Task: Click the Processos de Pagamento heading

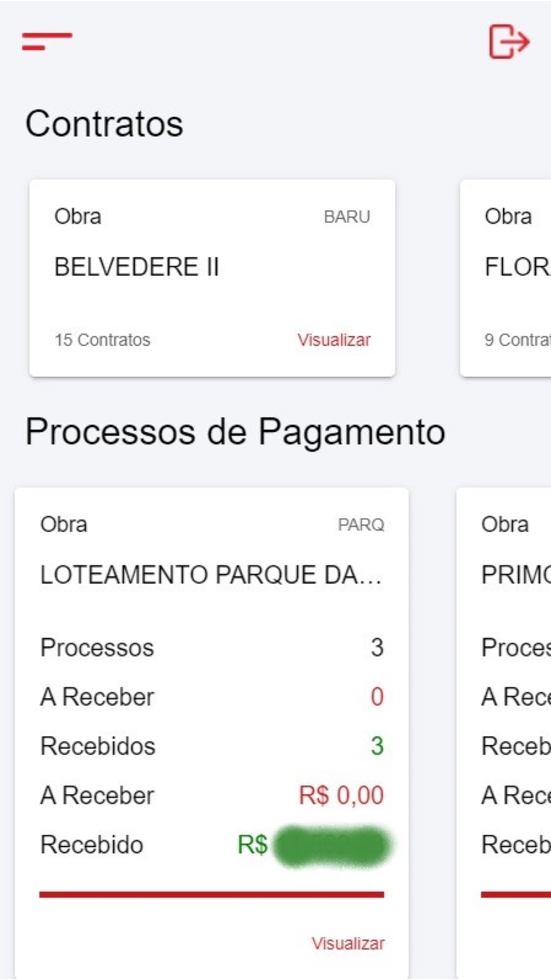Action: pyautogui.click(x=235, y=431)
